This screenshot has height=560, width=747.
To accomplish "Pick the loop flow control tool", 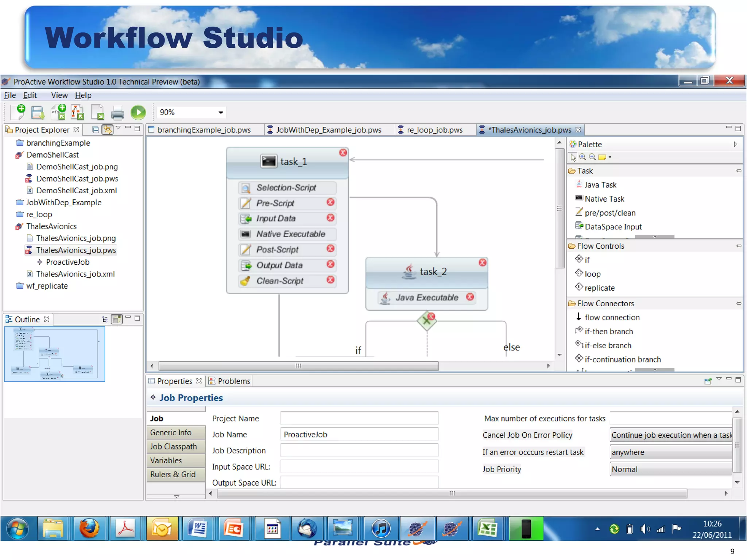I will click(x=592, y=274).
